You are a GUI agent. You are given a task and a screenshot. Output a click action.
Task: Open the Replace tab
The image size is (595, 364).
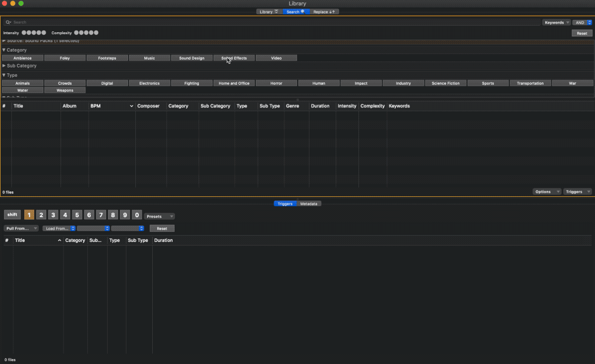pyautogui.click(x=324, y=11)
